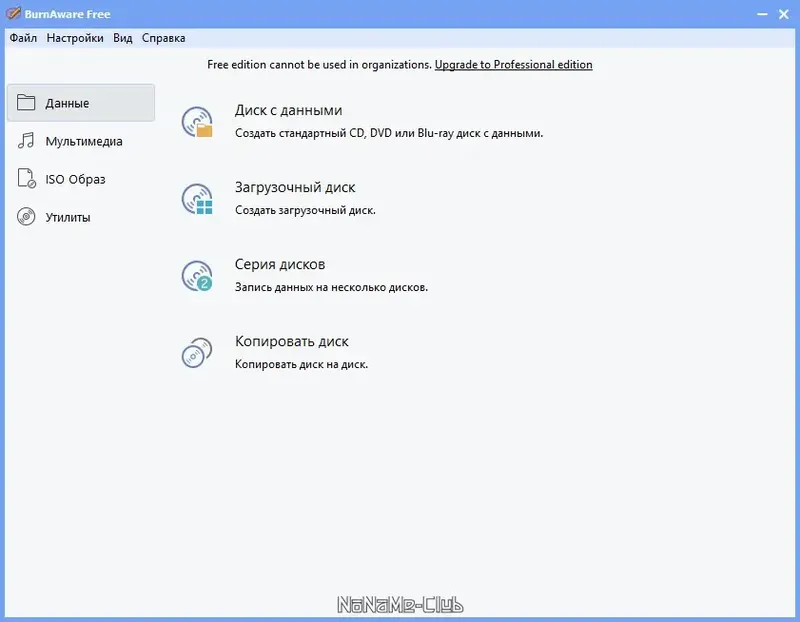Follow the Upgrade to Professional edition link
This screenshot has height=622, width=800.
513,65
